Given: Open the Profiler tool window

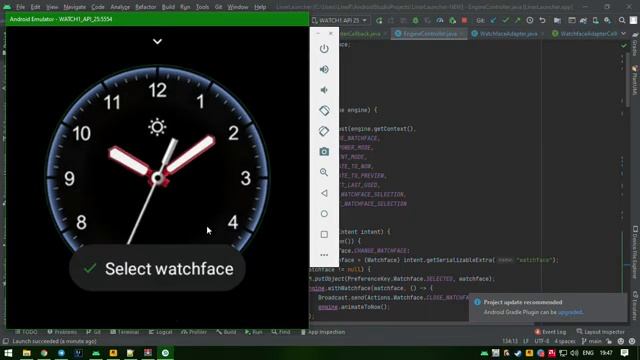Looking at the screenshot, I should (193, 332).
